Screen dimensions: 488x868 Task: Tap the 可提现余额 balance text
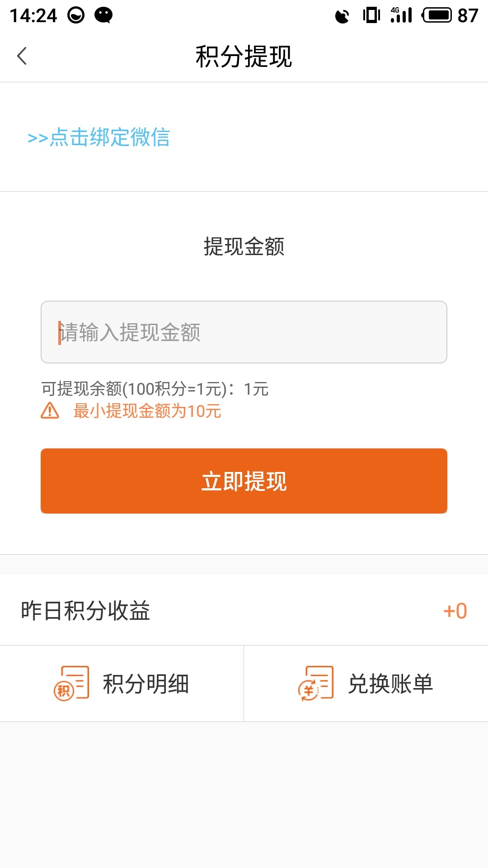click(155, 389)
